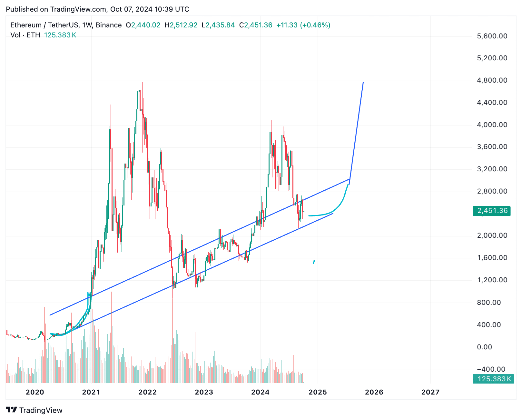This screenshot has width=522, height=420.
Task: Click the low value 2,435.84
Action: [x=221, y=25]
